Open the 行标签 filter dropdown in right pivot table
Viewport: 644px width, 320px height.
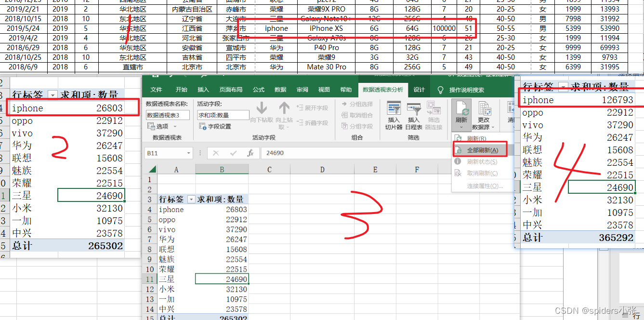point(562,87)
